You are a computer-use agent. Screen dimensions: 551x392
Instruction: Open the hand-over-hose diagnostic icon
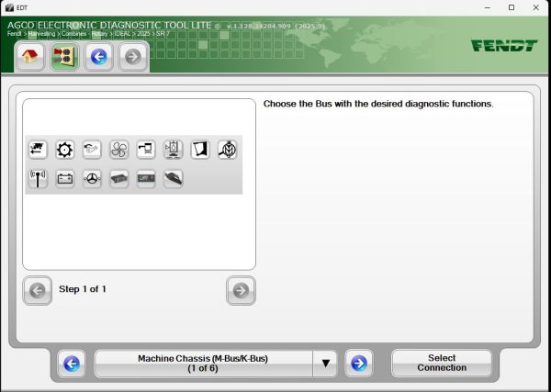92,150
